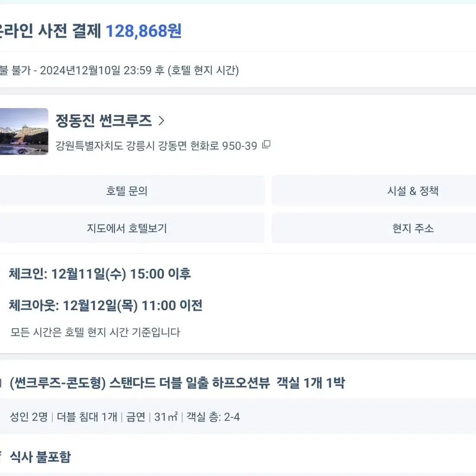Open hotel details via chevron beside 정동진 썬크루즈
The width and height of the screenshot is (476, 476).
(161, 121)
